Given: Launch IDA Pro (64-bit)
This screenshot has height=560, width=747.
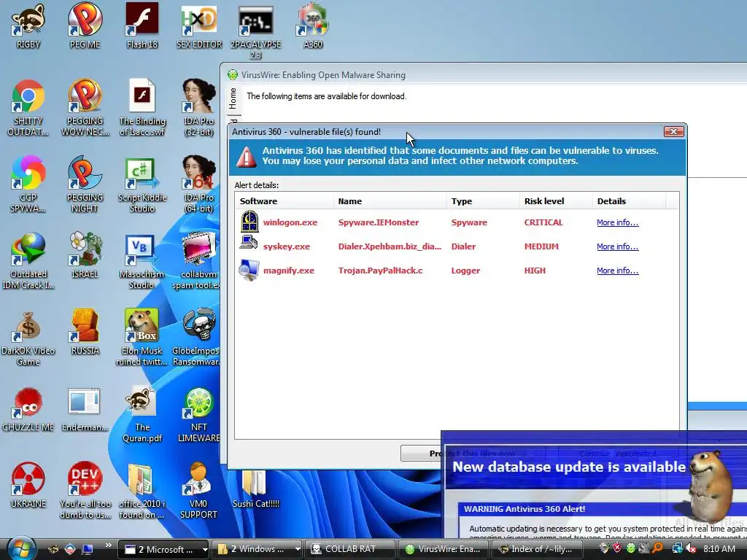Looking at the screenshot, I should [198, 183].
